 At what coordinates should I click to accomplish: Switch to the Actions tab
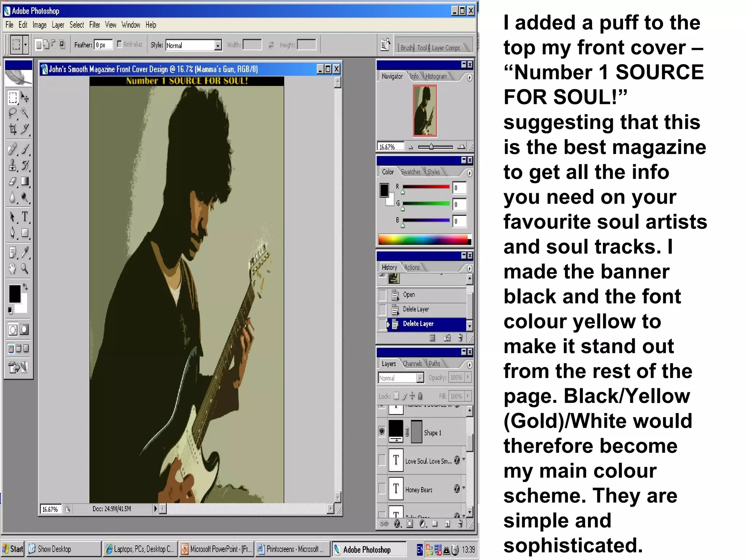pos(412,267)
